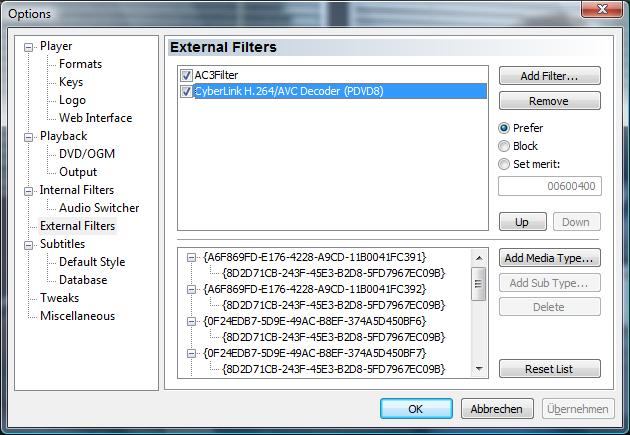Screen dimensions: 630x435
Task: Open Miscellaneous options page
Action: [78, 316]
